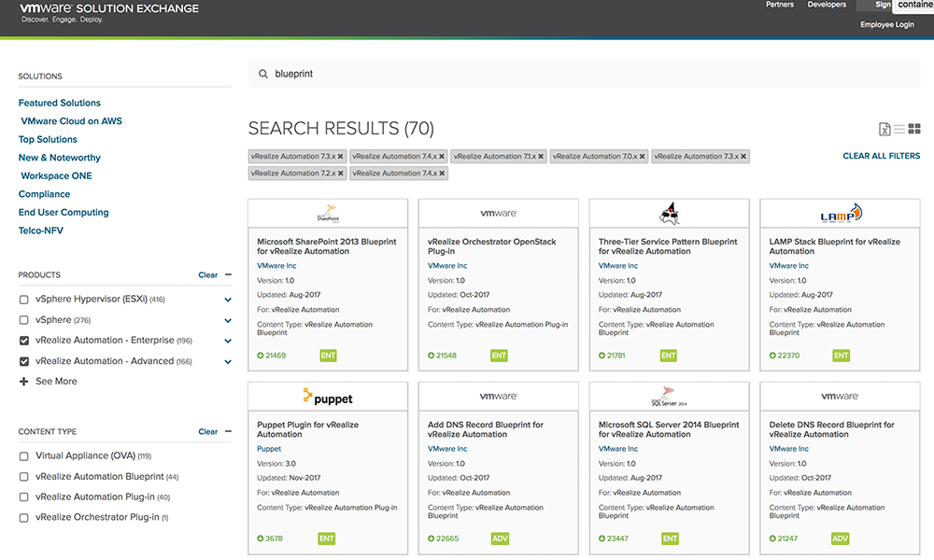The height and width of the screenshot is (560, 934).
Task: Open New & Noteworthy
Action: tap(60, 158)
